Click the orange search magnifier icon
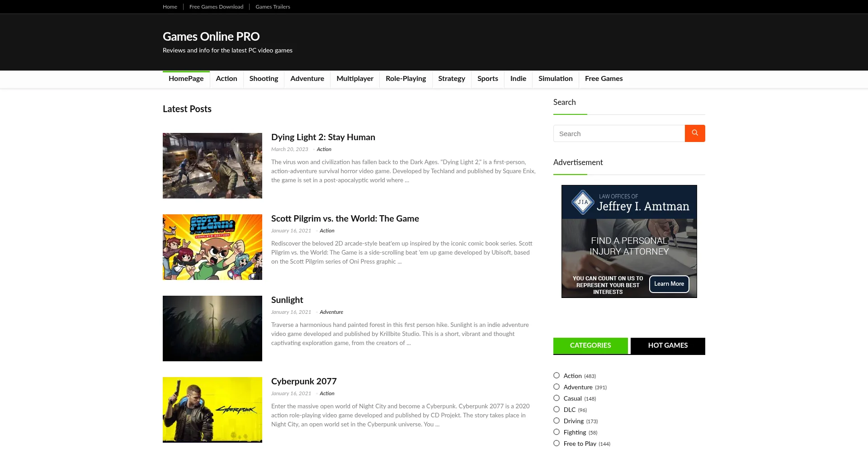 click(695, 133)
